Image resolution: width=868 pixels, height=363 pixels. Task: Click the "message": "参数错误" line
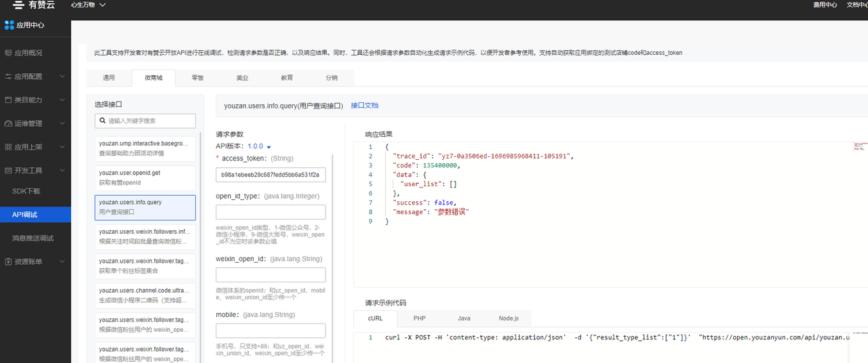(431, 212)
